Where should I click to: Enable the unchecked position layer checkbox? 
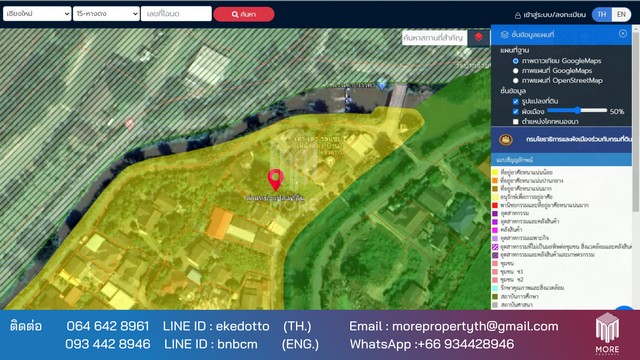[x=516, y=122]
